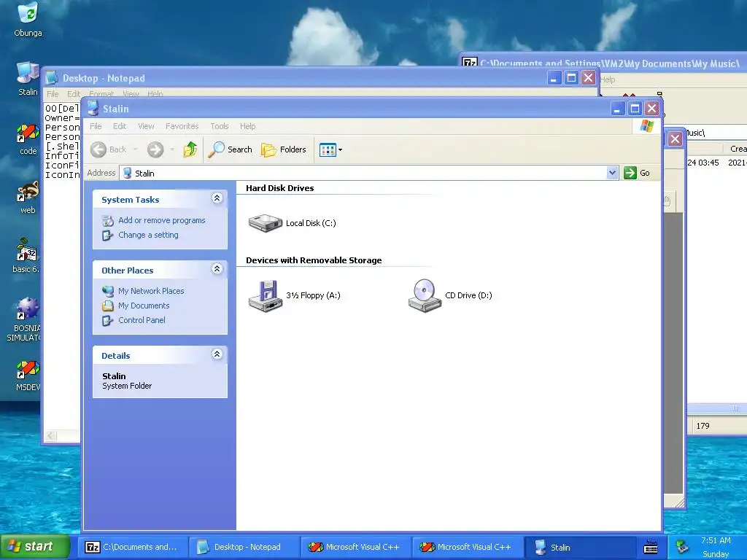Click the system tray network icon

(682, 545)
